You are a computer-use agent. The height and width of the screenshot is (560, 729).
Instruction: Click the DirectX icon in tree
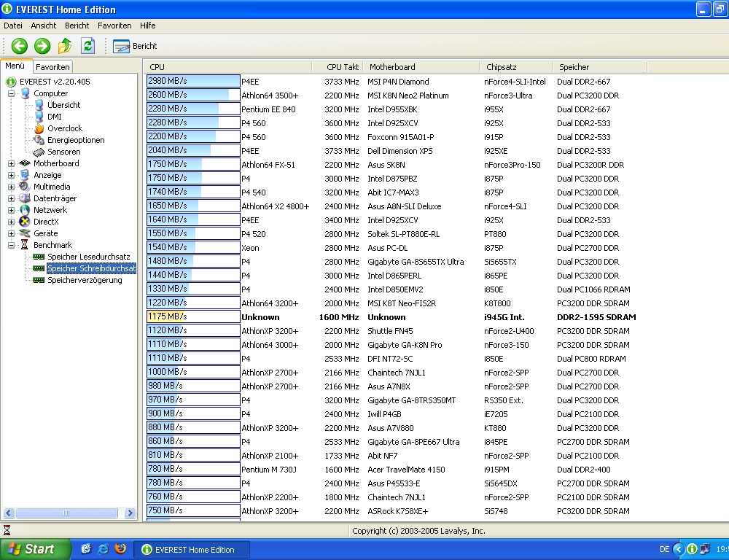25,222
